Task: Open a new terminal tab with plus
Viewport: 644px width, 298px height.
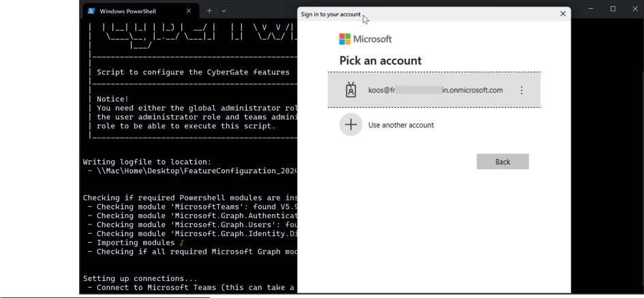Action: pyautogui.click(x=209, y=11)
